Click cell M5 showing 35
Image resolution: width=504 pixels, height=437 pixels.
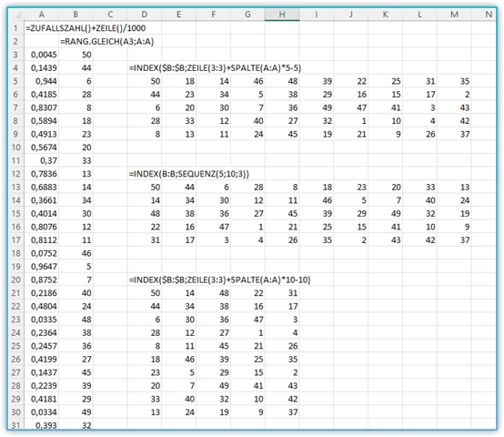[x=454, y=81]
